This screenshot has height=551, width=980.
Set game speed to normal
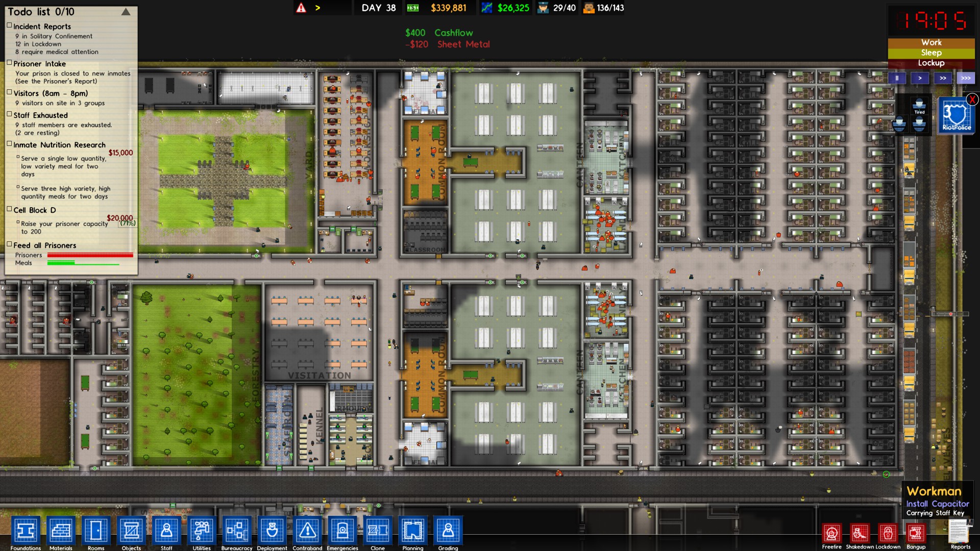tap(920, 78)
